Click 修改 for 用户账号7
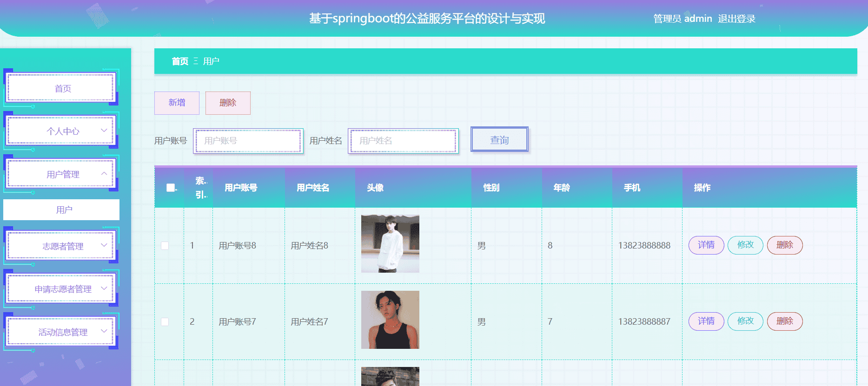The height and width of the screenshot is (386, 868). click(x=745, y=321)
